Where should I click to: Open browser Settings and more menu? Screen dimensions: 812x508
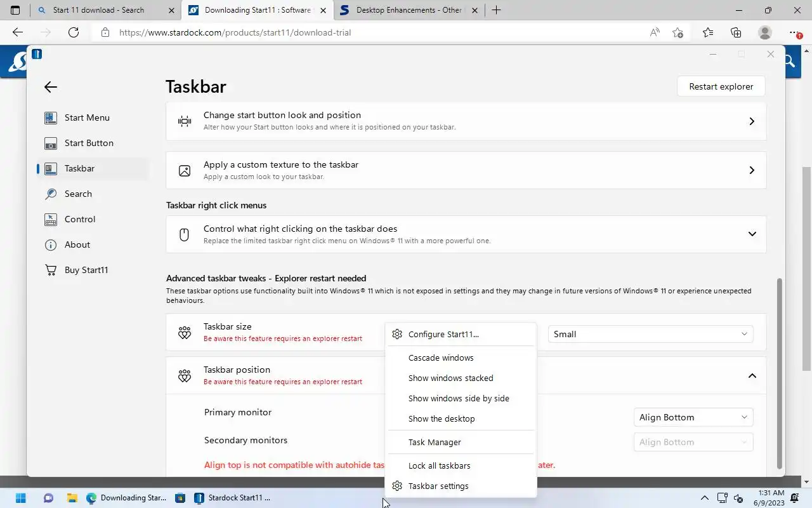pos(795,32)
